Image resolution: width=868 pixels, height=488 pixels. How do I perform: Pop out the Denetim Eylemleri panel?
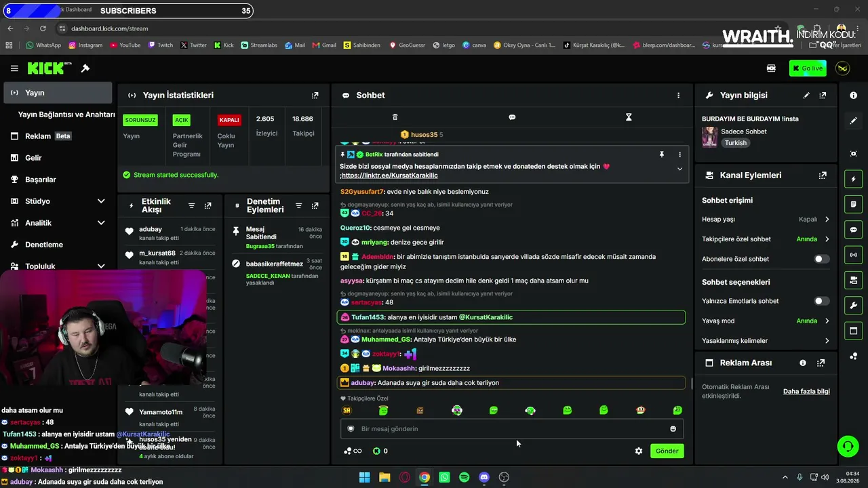tap(315, 205)
